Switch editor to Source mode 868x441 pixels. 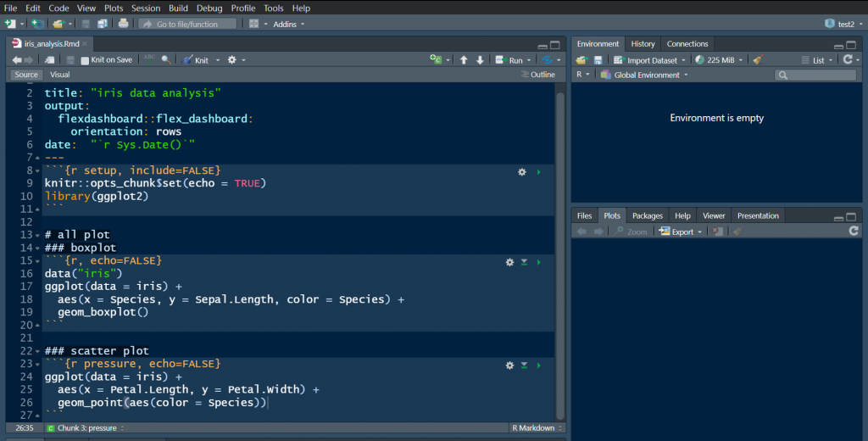coord(26,75)
